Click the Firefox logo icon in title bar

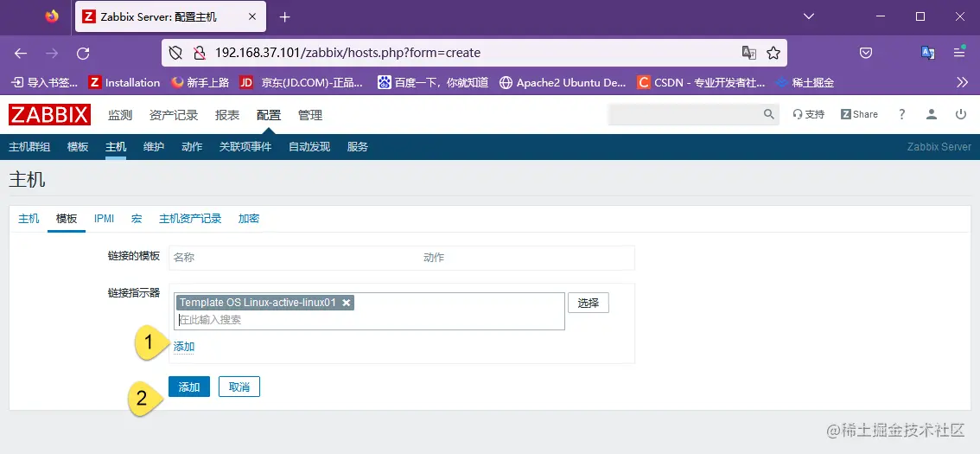[52, 17]
